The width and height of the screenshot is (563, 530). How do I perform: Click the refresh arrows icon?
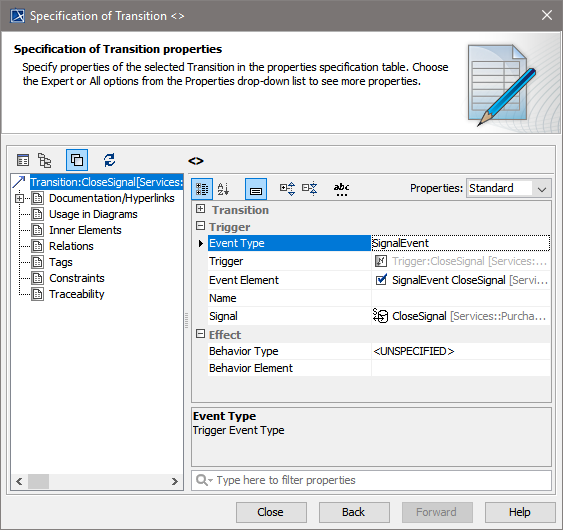110,160
